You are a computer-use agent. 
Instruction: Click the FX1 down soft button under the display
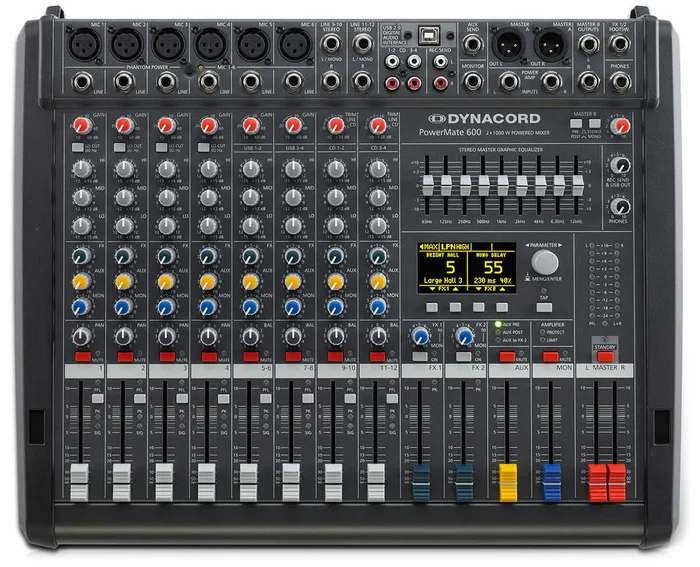[432, 307]
